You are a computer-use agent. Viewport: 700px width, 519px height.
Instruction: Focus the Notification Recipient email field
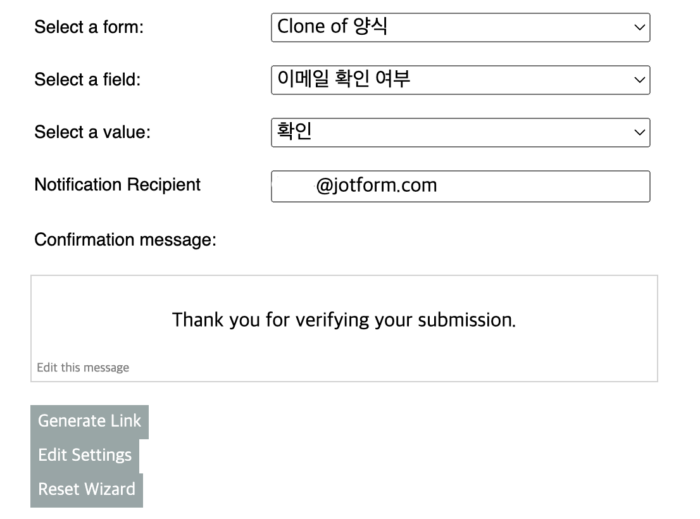tap(460, 186)
